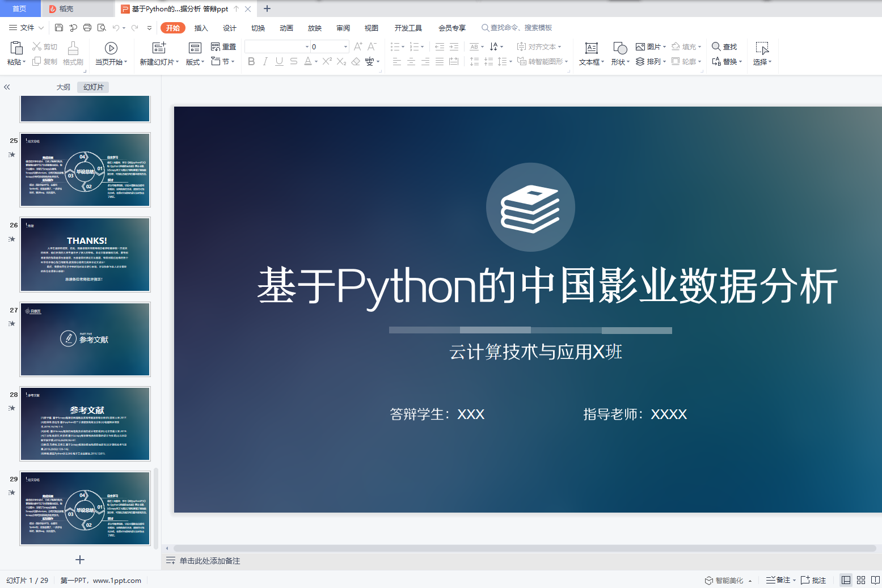Click the 剪切 (Cut) scissors icon
Image resolution: width=882 pixels, height=588 pixels.
click(x=37, y=46)
